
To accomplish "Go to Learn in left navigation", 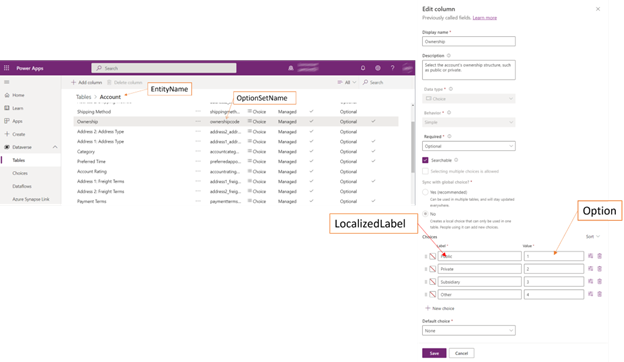I will [x=18, y=108].
